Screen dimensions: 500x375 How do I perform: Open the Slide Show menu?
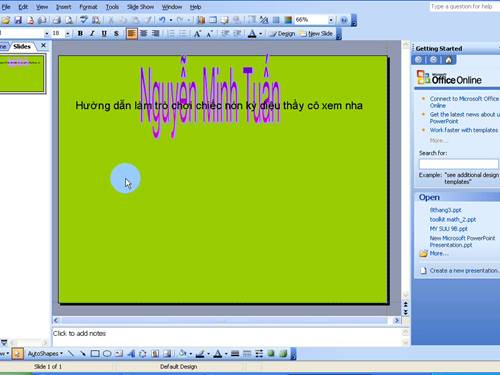[140, 7]
